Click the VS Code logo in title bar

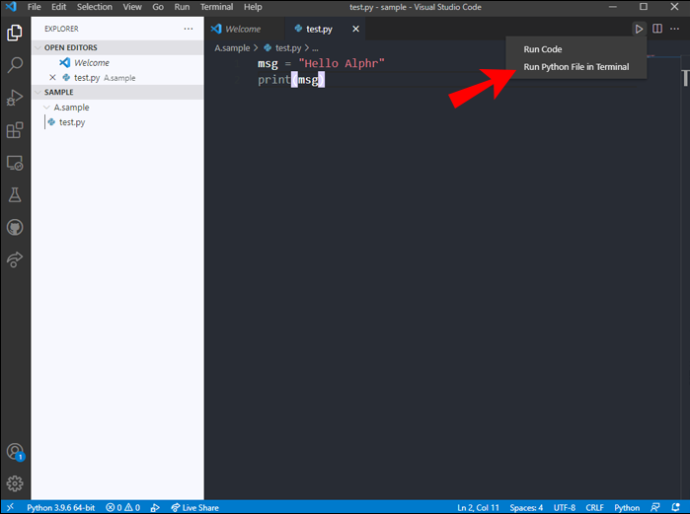click(x=11, y=7)
